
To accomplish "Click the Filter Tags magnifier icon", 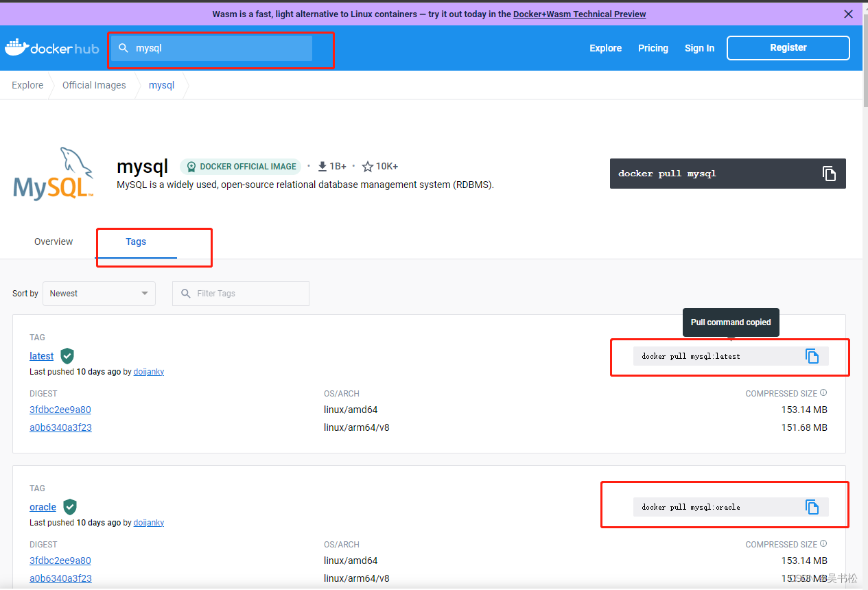I will tap(186, 294).
